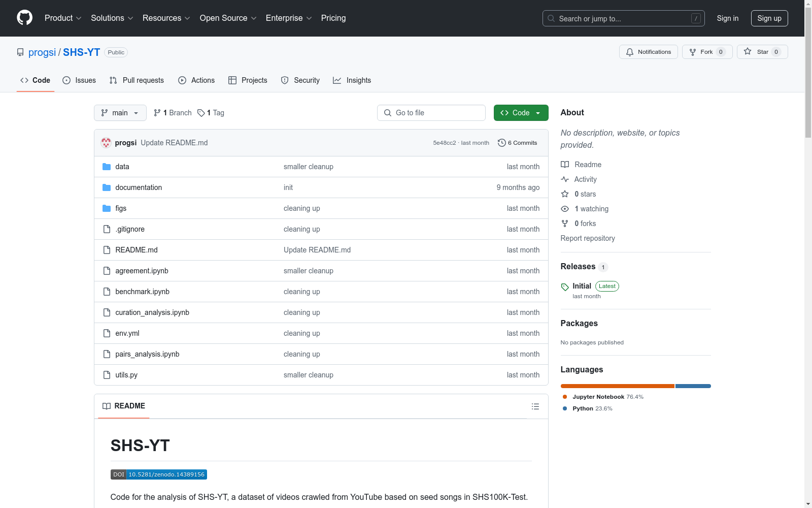The height and width of the screenshot is (508, 812).
Task: Focus the Go to file field
Action: [x=431, y=113]
